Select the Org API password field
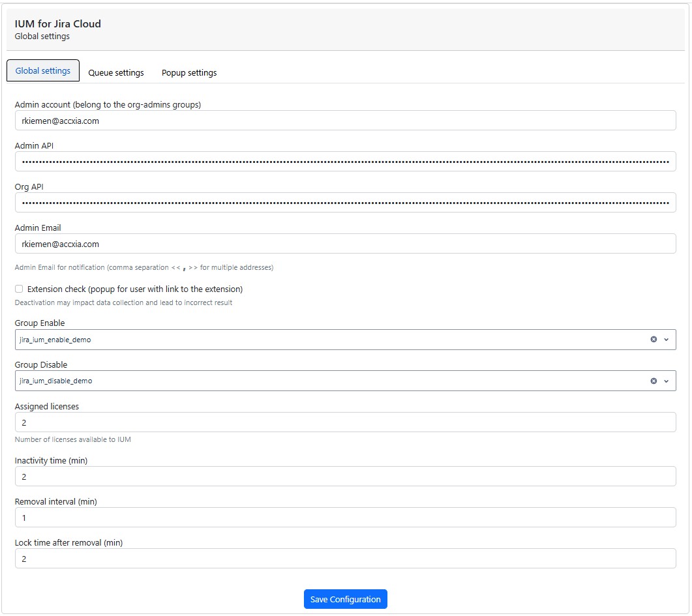This screenshot has height=616, width=692. (x=345, y=203)
